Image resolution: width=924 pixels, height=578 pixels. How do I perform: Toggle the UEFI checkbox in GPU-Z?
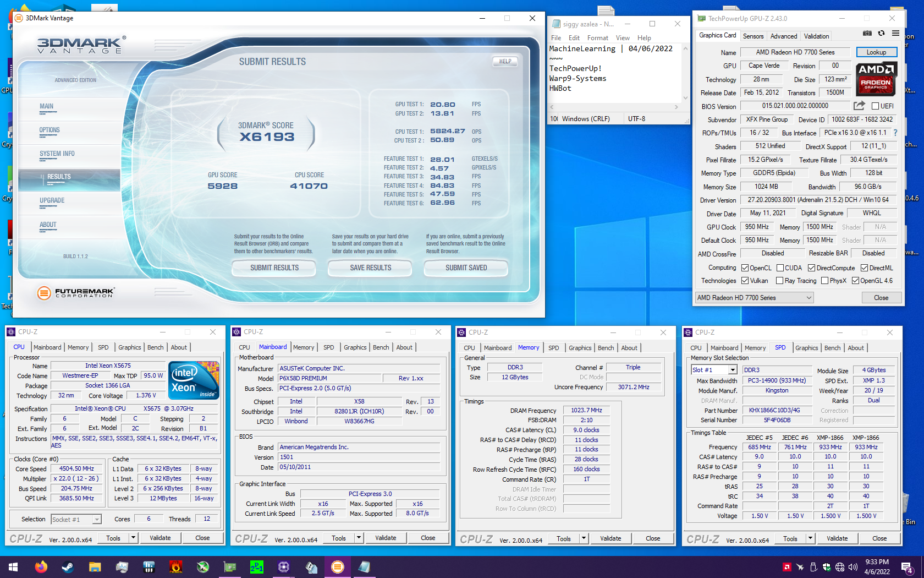coord(875,106)
